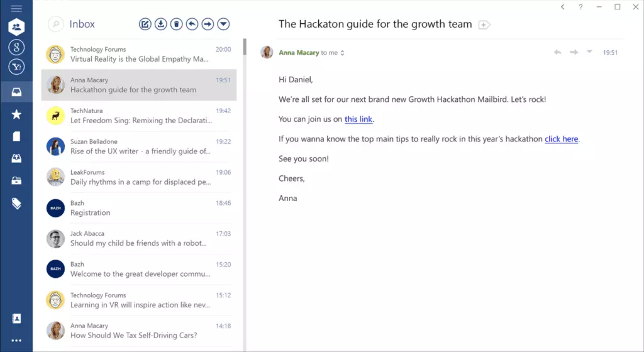Viewport: 644px width, 352px height.
Task: Open message options dropdown near 19:51
Action: tap(589, 52)
